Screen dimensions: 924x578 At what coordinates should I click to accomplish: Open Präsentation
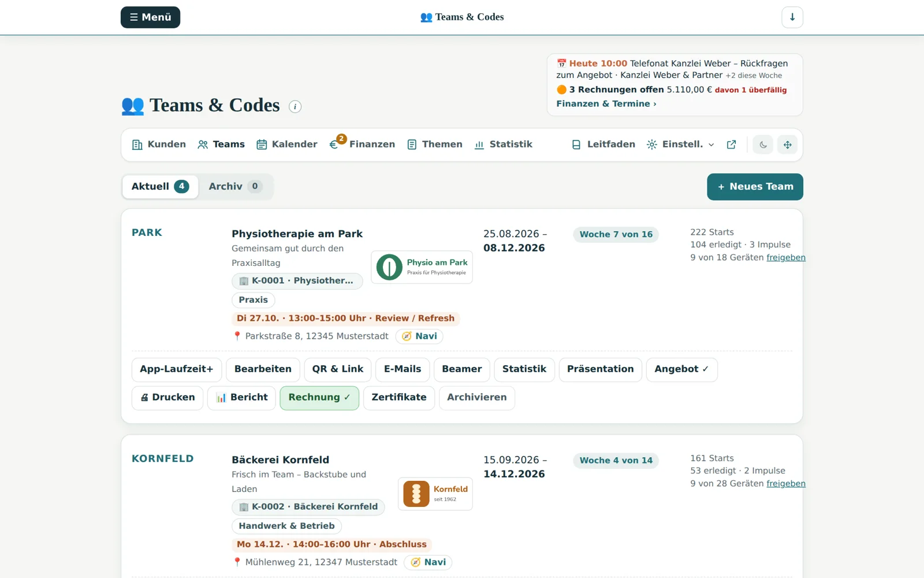pyautogui.click(x=601, y=369)
